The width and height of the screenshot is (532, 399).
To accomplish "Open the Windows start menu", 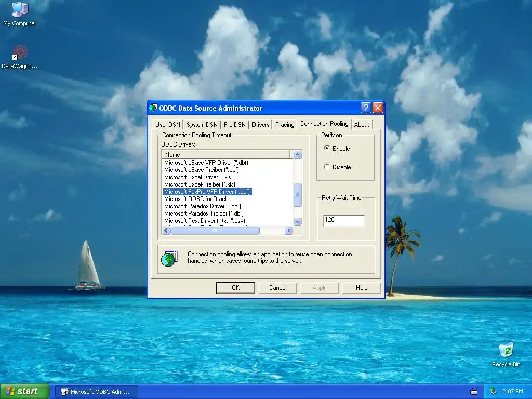I will [x=24, y=392].
